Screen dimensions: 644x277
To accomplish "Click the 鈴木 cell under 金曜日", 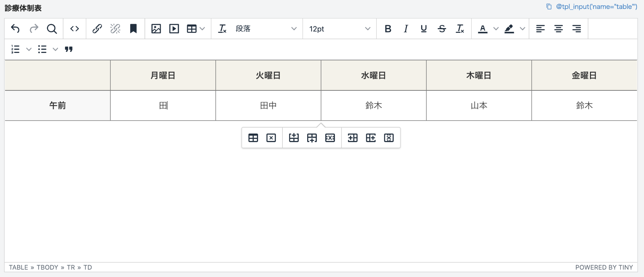I will point(584,106).
